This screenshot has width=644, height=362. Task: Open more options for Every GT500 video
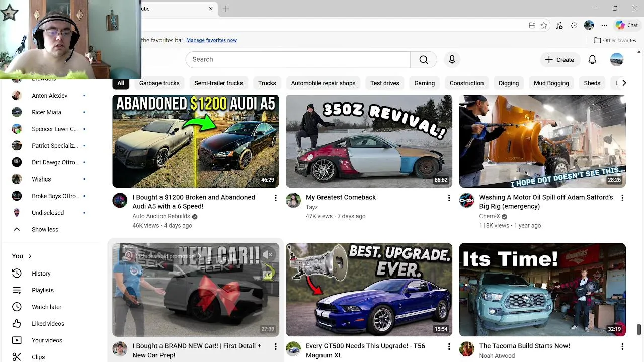pos(449,347)
